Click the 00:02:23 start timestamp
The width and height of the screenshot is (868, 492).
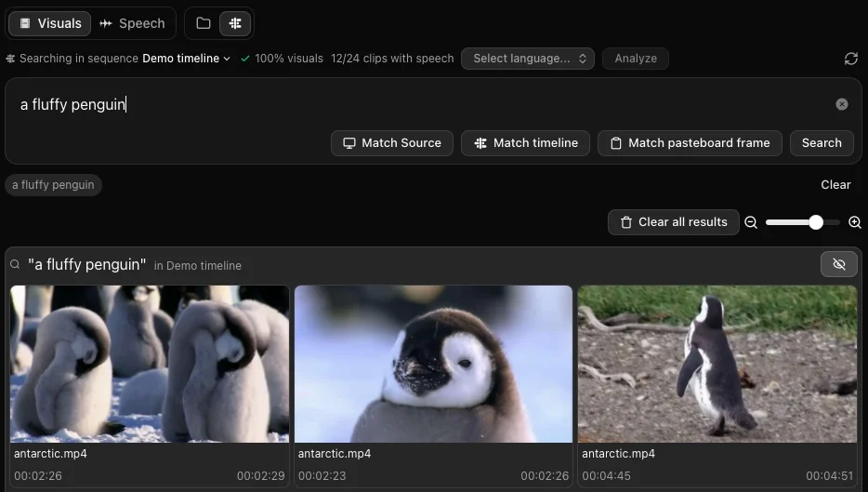coord(322,476)
